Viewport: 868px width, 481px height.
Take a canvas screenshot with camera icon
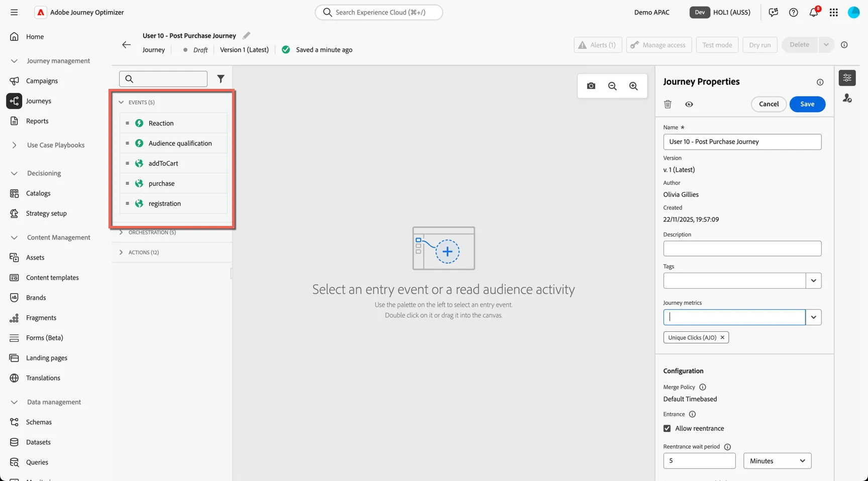[x=591, y=86]
